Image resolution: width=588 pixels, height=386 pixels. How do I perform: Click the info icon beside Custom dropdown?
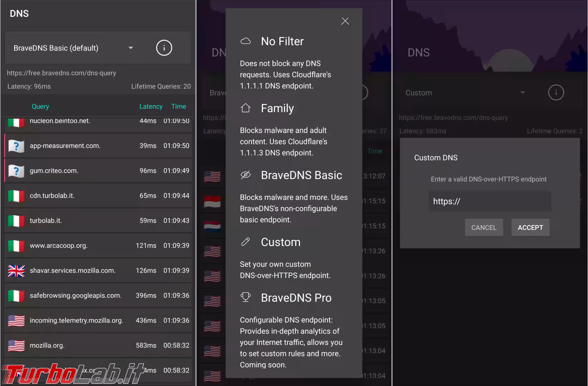555,93
